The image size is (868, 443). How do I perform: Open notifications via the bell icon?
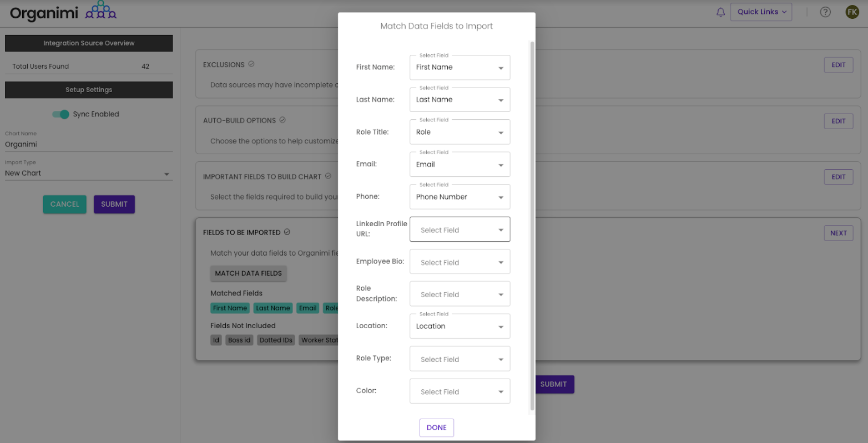(720, 12)
